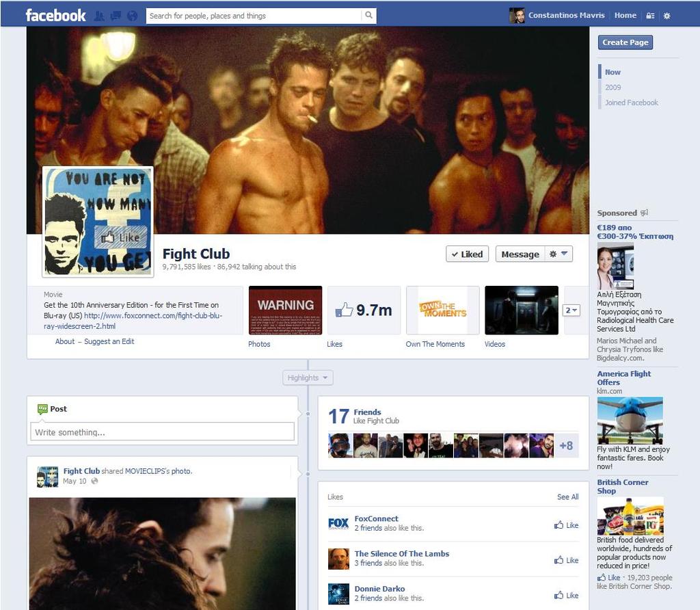Open The Silence Of The Lambs link
Image resolution: width=700 pixels, height=610 pixels.
(402, 553)
